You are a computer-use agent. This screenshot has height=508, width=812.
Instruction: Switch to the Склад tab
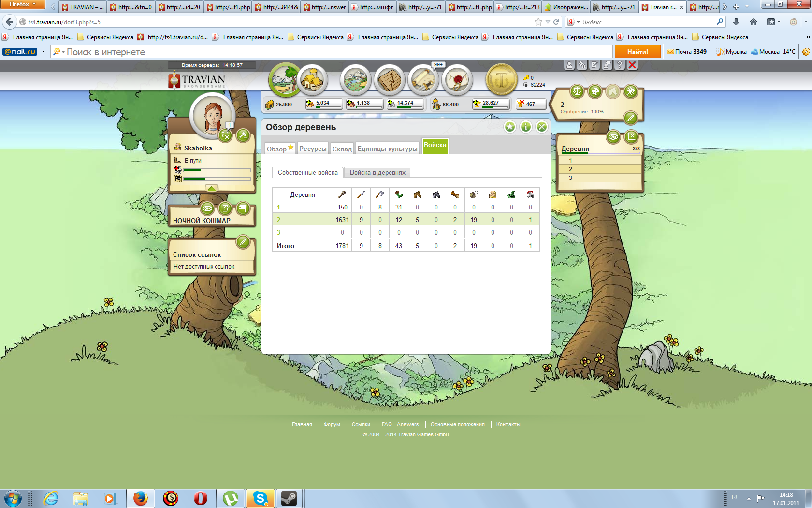pos(342,149)
